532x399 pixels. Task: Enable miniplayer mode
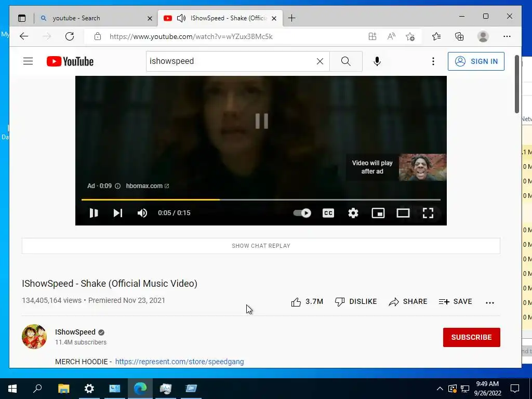point(378,213)
